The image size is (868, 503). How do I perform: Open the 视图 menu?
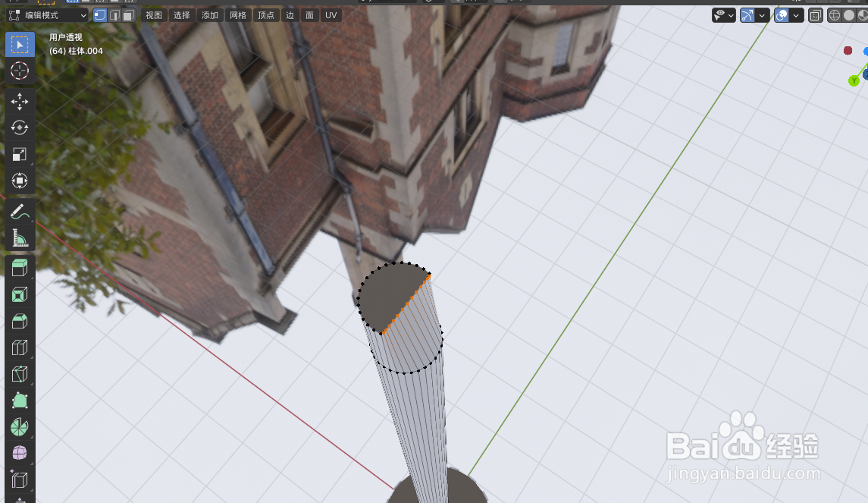coord(154,15)
